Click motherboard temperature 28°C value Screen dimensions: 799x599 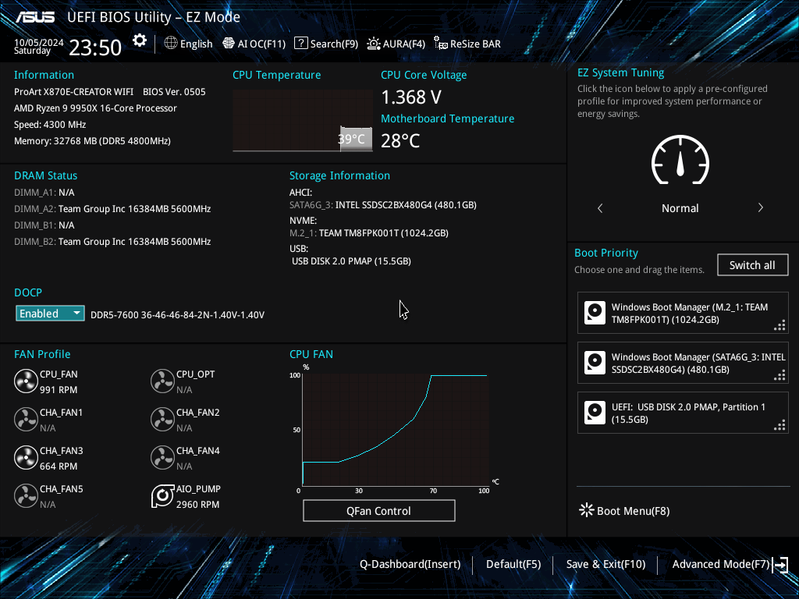401,141
